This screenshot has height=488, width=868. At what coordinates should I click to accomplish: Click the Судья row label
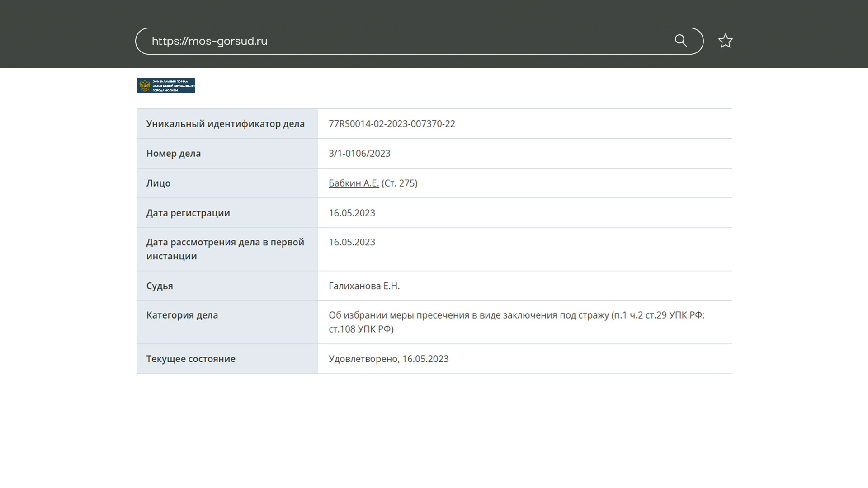pos(159,286)
